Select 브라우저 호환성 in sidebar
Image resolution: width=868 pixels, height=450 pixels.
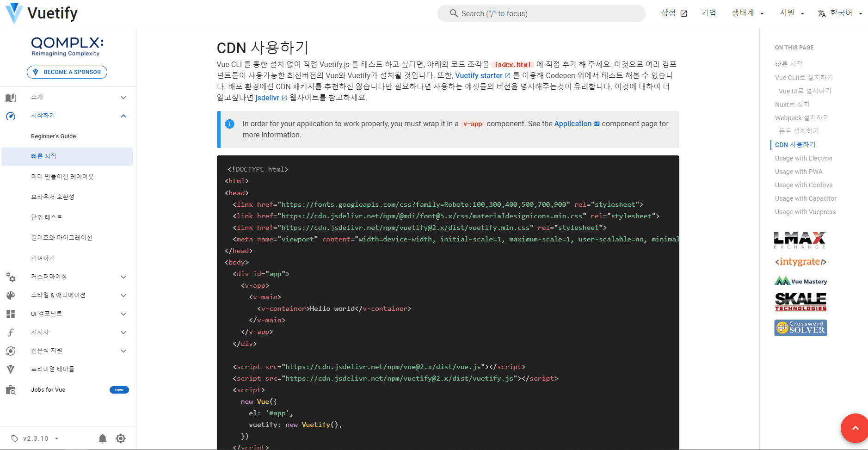(67, 197)
